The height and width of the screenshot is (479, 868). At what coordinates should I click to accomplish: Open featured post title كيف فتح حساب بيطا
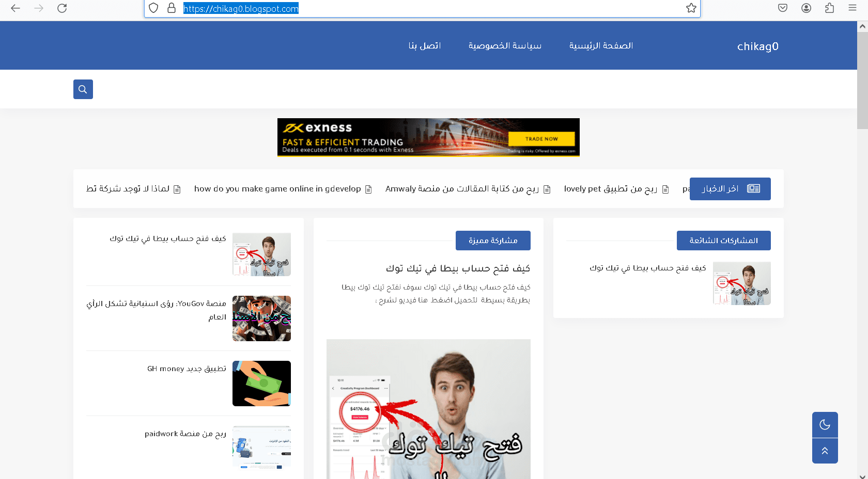point(458,268)
